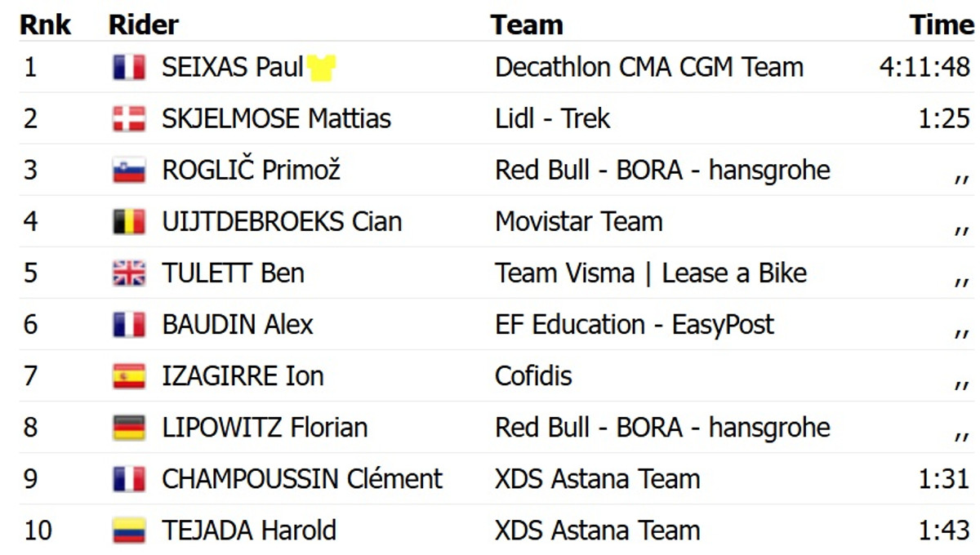The width and height of the screenshot is (980, 555).
Task: Open rider SEIXAS Paul's profile
Action: (x=233, y=67)
